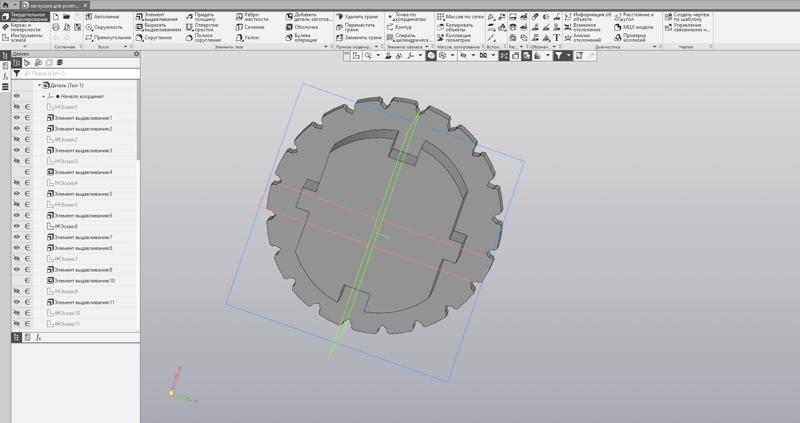This screenshot has width=800, height=423.
Task: Choose the Массив по сетке tool
Action: 460,17
